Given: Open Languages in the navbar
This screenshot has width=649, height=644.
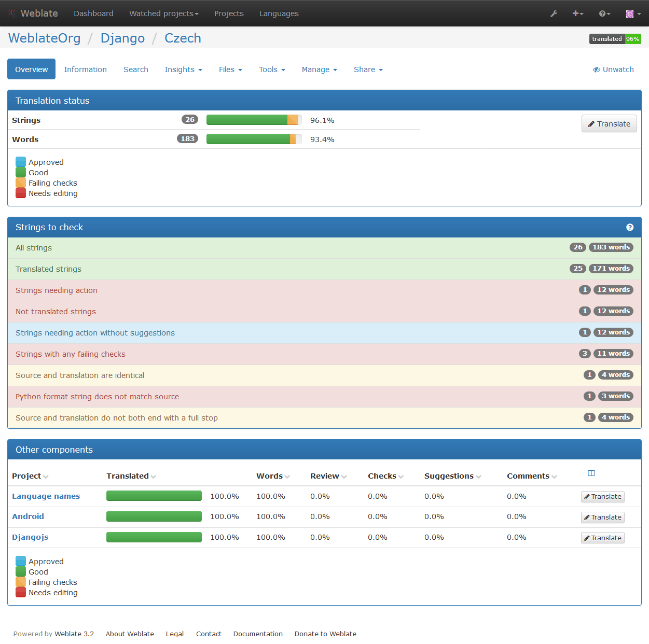Looking at the screenshot, I should (279, 13).
